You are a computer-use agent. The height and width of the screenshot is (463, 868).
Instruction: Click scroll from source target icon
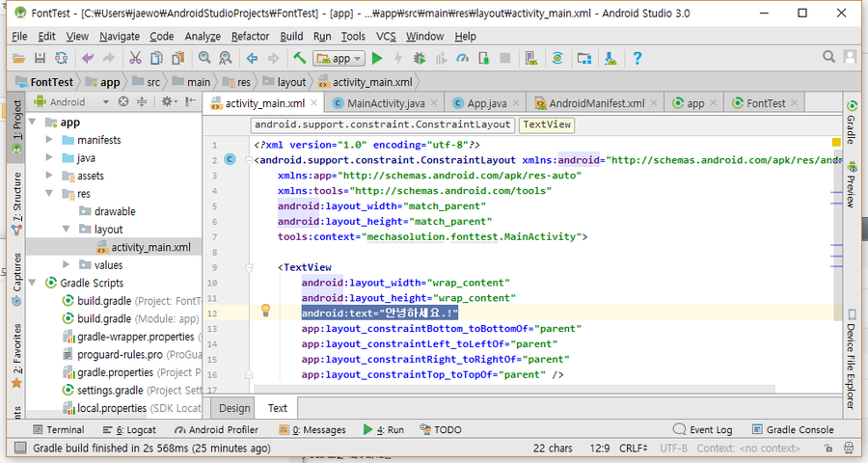coord(123,101)
